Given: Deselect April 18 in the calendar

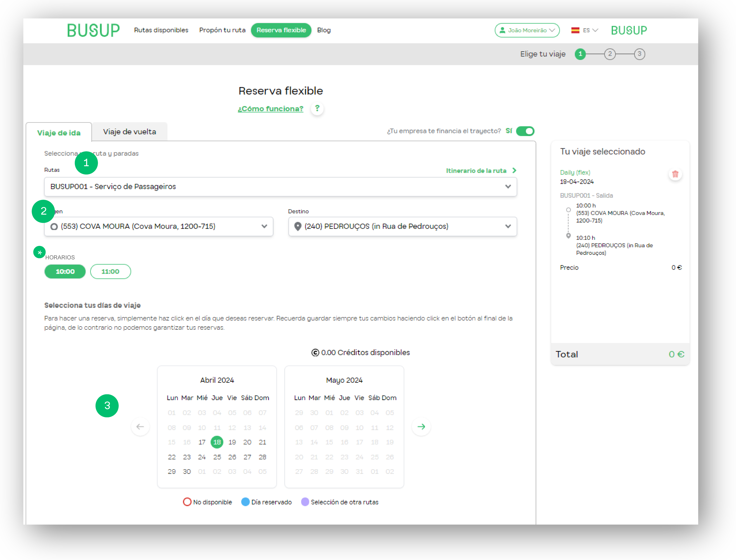Looking at the screenshot, I should point(217,442).
